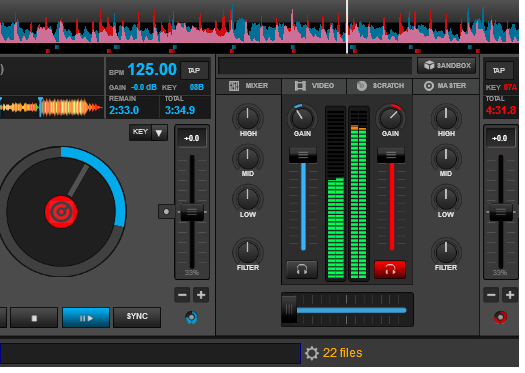Click the left deck pitch slider handle

(192, 212)
